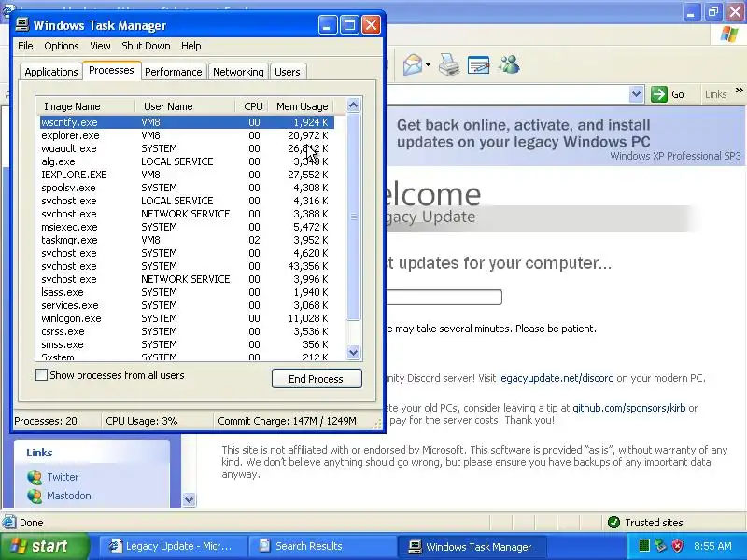The width and height of the screenshot is (747, 560).
Task: Switch to the Performance tab
Action: click(174, 72)
